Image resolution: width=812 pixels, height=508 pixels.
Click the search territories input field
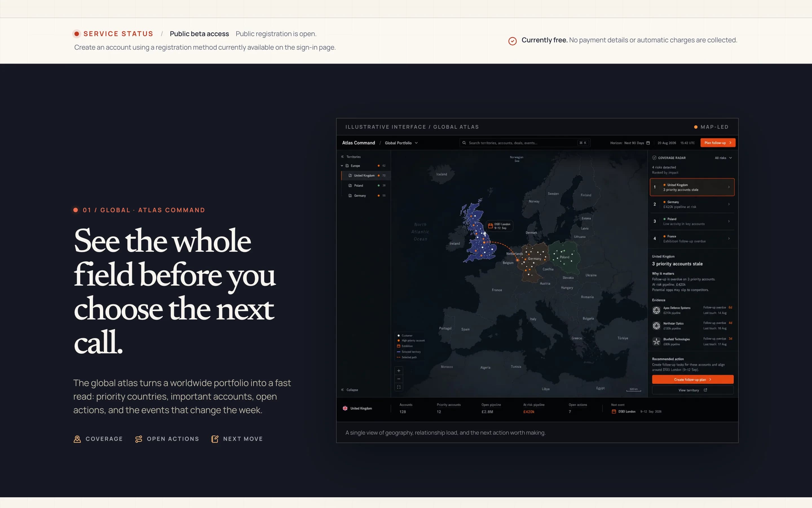pyautogui.click(x=525, y=143)
